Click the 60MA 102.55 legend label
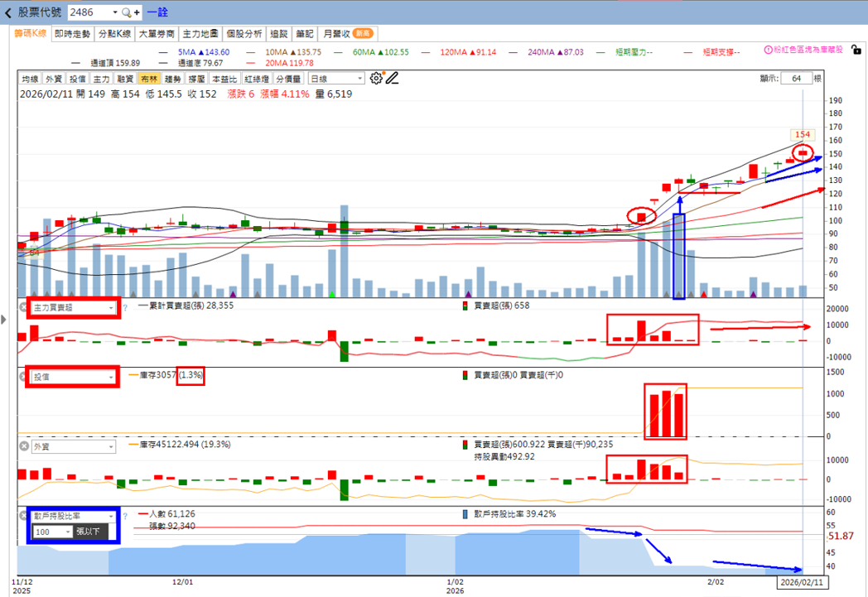868x597 pixels. [x=380, y=52]
